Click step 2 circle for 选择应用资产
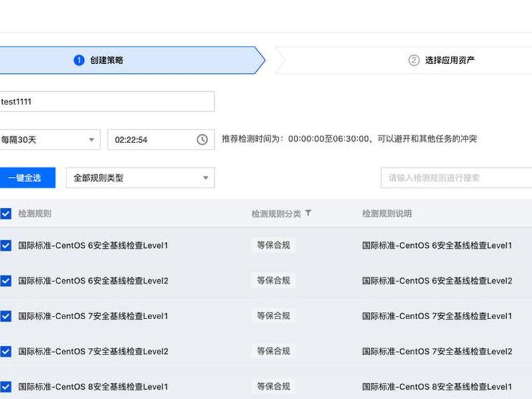532x399 pixels. click(x=414, y=60)
